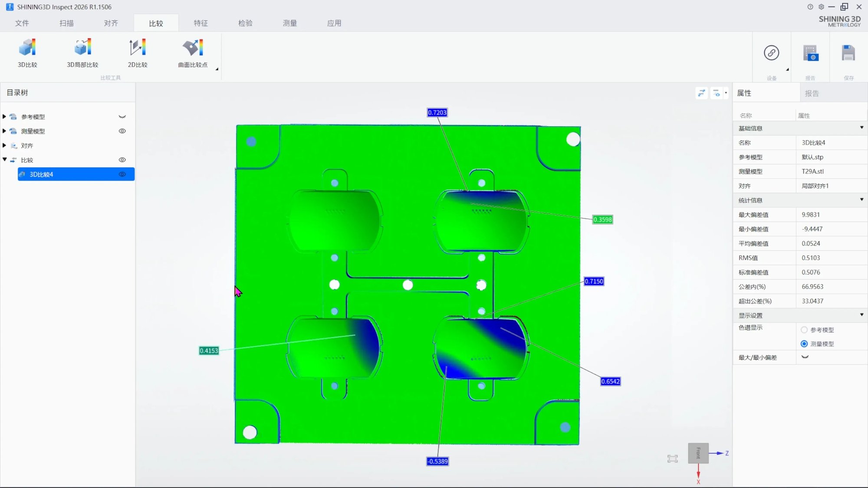The width and height of the screenshot is (868, 488).
Task: Collapse the 比较 tree node
Action: tap(5, 160)
